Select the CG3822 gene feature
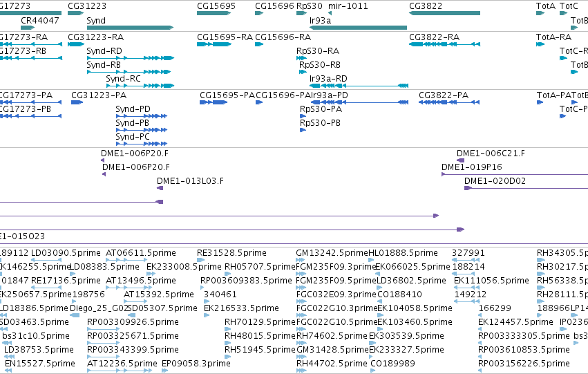Image resolution: width=588 pixels, height=374 pixels. [x=444, y=13]
